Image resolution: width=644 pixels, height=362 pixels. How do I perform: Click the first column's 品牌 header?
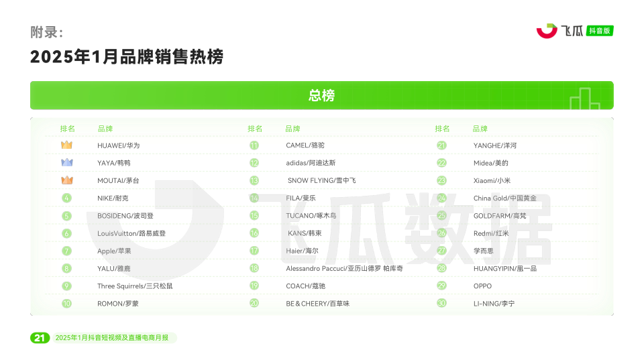click(x=105, y=129)
